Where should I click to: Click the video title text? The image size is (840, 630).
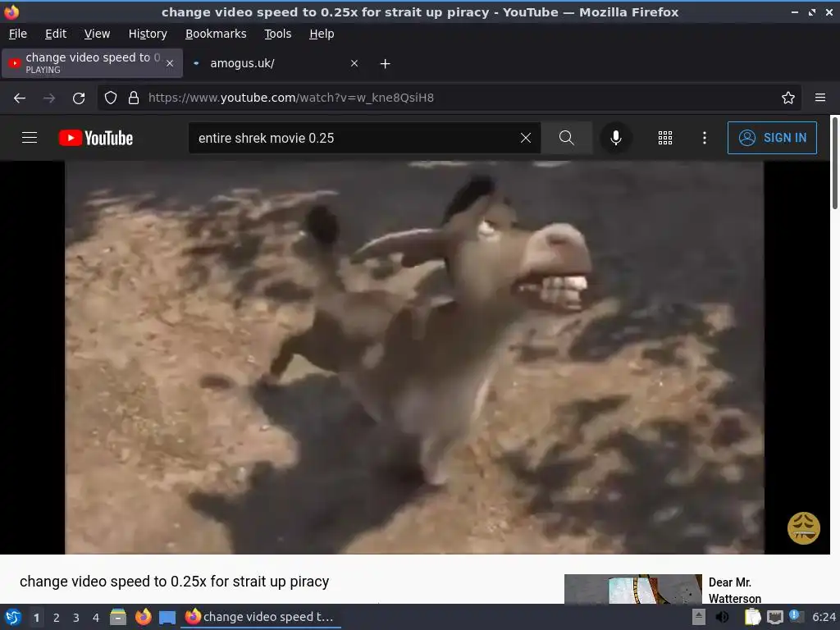point(174,582)
